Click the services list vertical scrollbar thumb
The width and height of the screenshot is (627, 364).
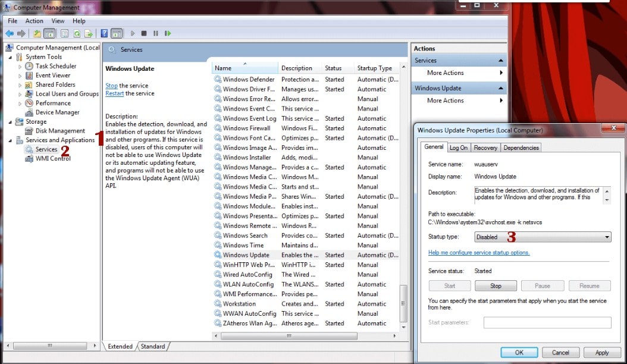click(403, 303)
